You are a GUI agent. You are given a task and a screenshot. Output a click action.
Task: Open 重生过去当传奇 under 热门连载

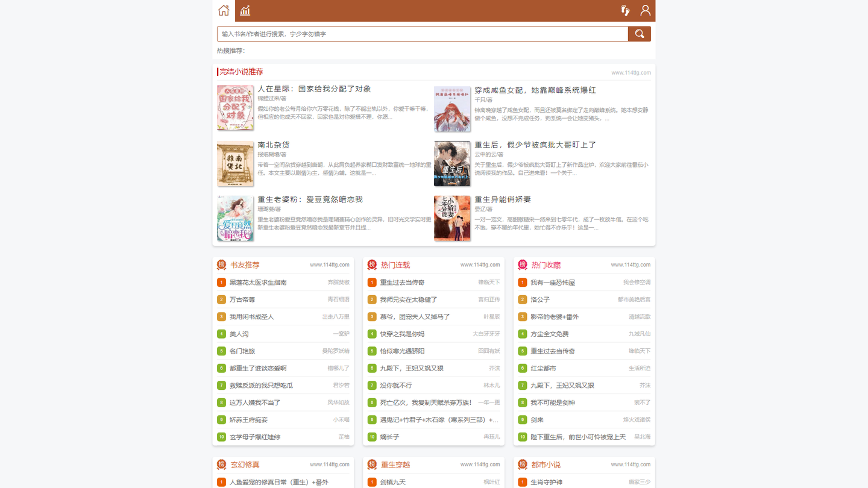402,283
